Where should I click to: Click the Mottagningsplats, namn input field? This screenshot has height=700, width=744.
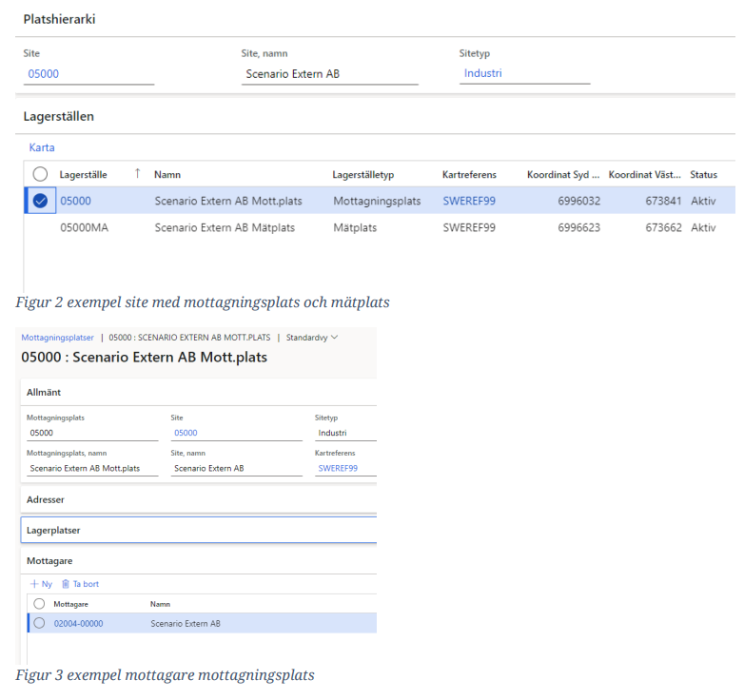click(x=92, y=468)
